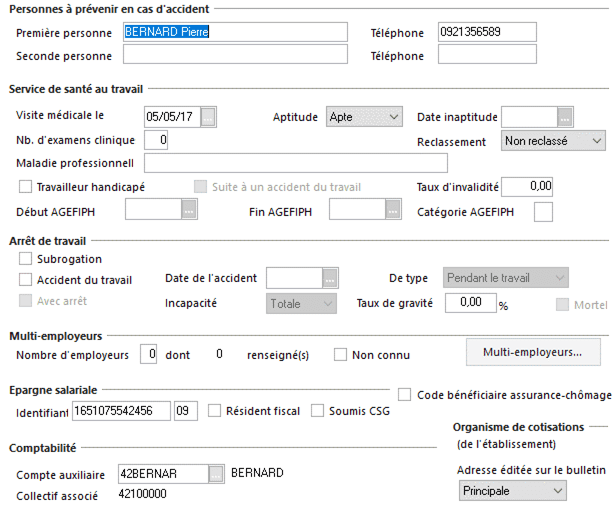Toggle the Non connu checkbox
This screenshot has width=613, height=512.
[340, 355]
